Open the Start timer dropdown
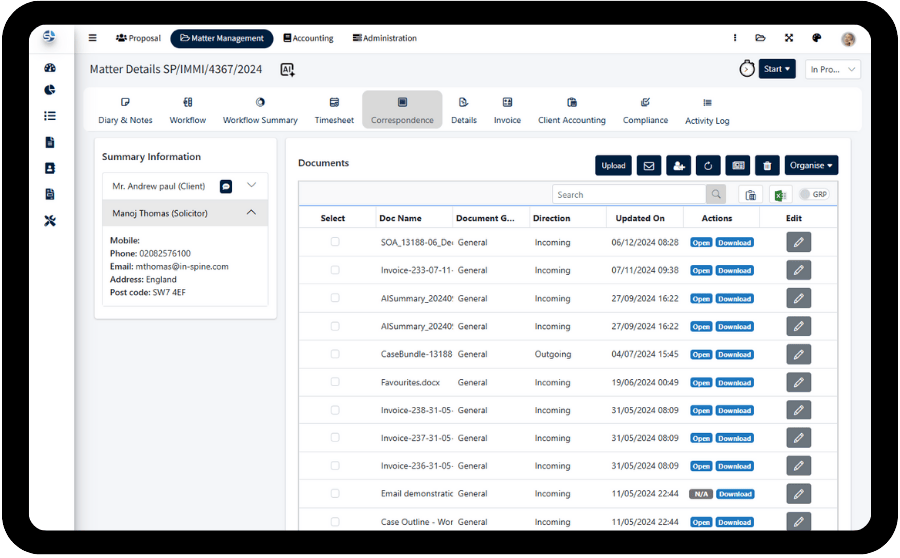The height and width of the screenshot is (558, 900). click(777, 69)
